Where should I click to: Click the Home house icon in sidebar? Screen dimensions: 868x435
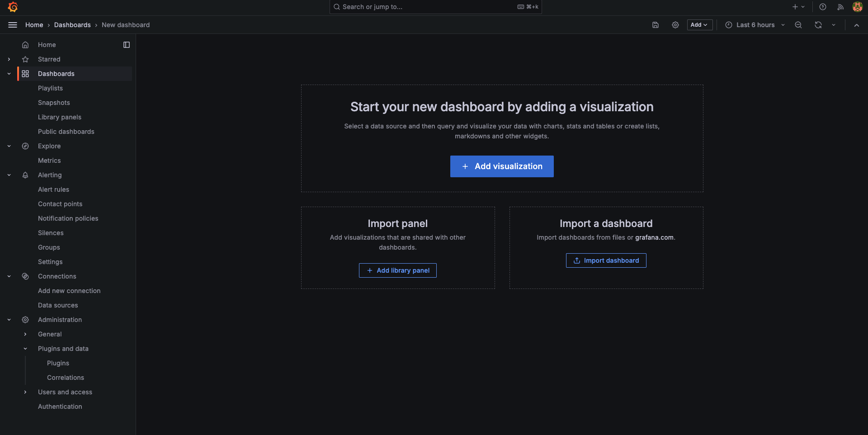25,45
